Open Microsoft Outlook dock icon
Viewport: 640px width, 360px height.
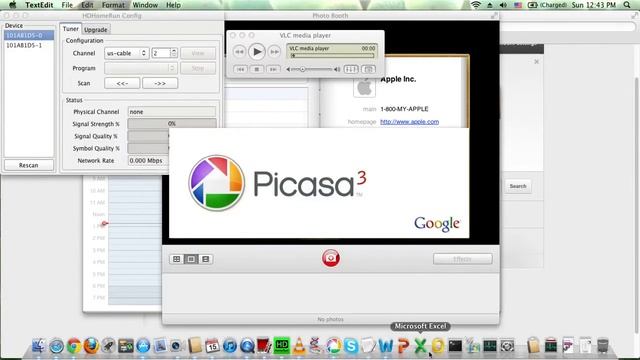438,346
